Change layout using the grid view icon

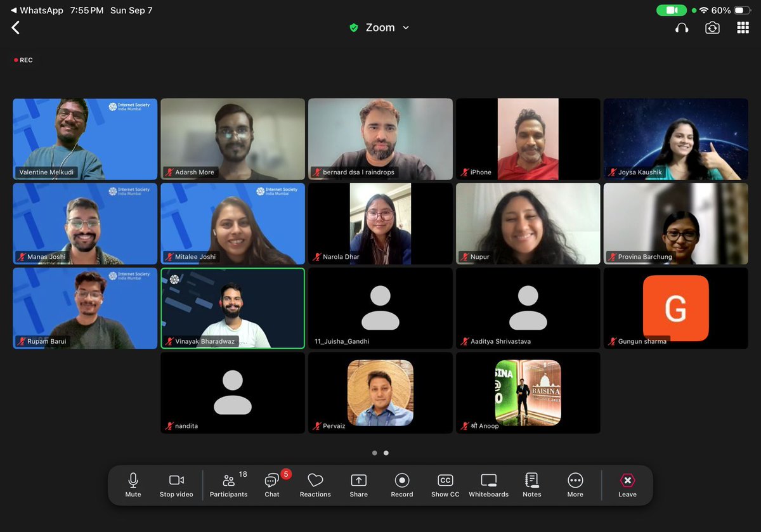[x=743, y=28]
